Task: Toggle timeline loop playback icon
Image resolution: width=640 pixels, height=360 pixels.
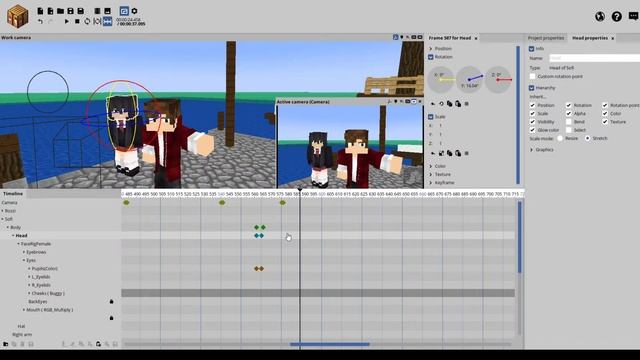Action: 87,21
